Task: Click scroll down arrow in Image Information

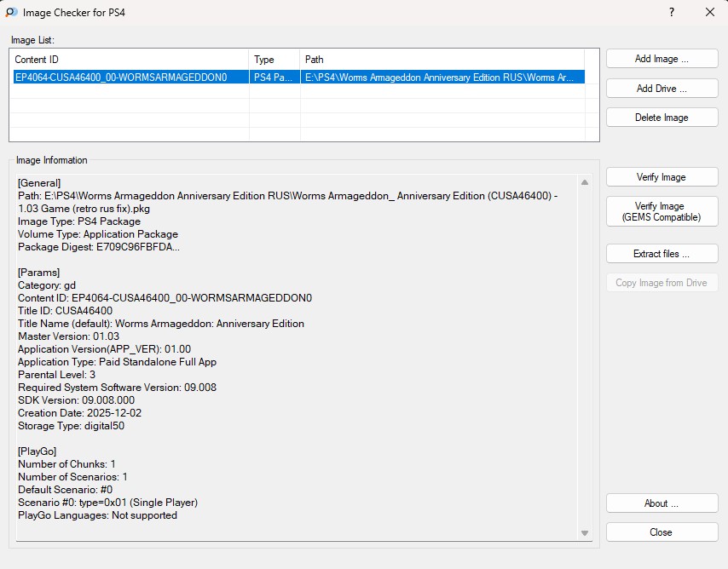Action: point(585,532)
